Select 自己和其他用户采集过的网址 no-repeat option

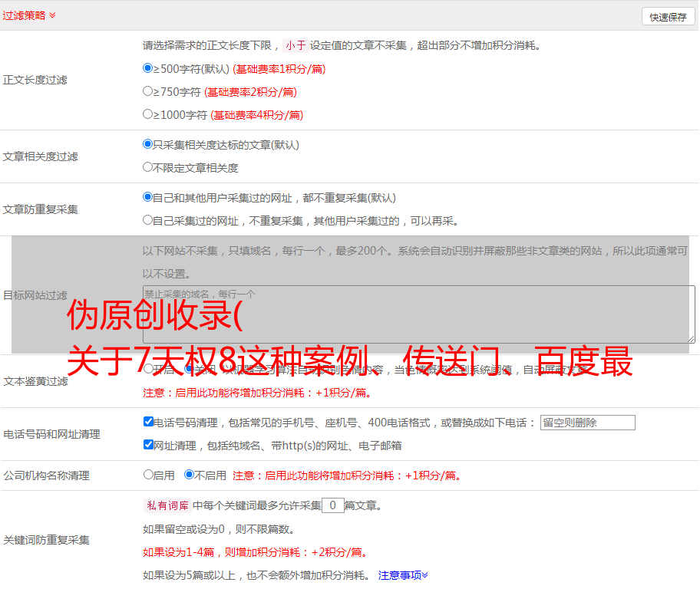point(148,197)
